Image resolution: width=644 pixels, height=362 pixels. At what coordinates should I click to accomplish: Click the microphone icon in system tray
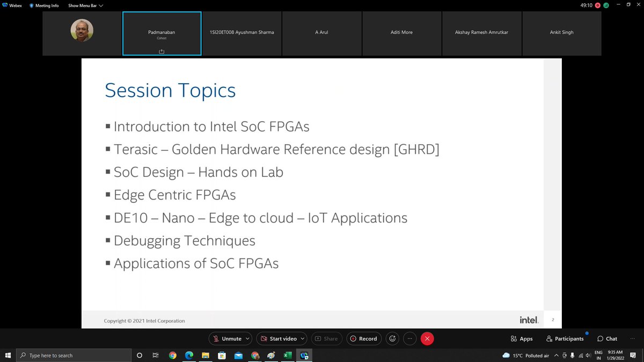[573, 355]
